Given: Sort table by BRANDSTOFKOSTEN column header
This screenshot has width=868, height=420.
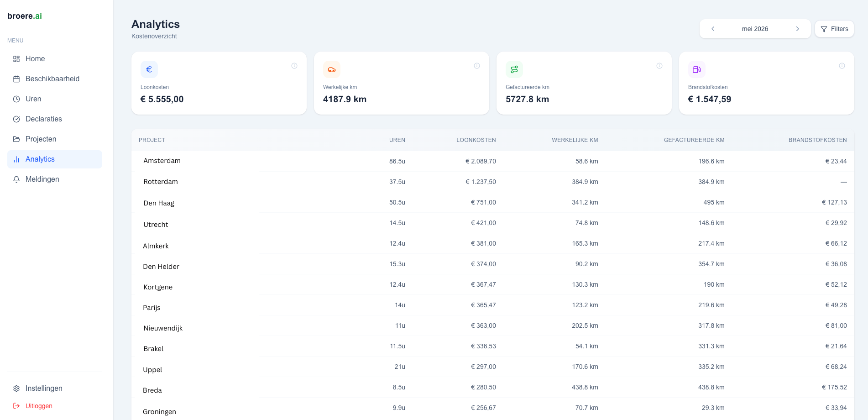Looking at the screenshot, I should click(x=818, y=140).
